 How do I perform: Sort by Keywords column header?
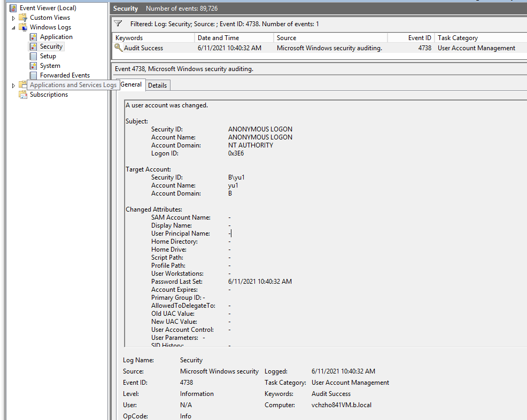pyautogui.click(x=153, y=38)
